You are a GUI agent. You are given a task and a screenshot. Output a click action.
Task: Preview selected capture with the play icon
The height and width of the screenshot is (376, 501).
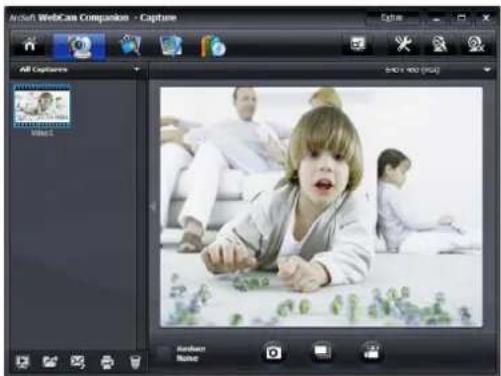[22, 362]
